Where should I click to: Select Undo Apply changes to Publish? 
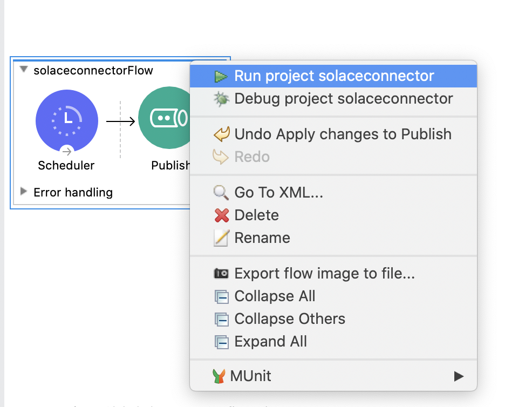(343, 134)
